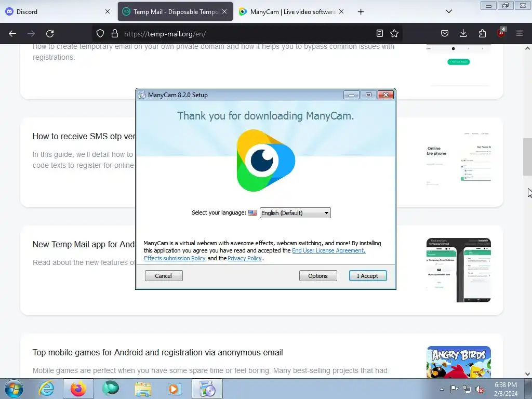This screenshot has width=532, height=399.
Task: Click the Angry Birds article thumbnail
Action: click(x=459, y=362)
